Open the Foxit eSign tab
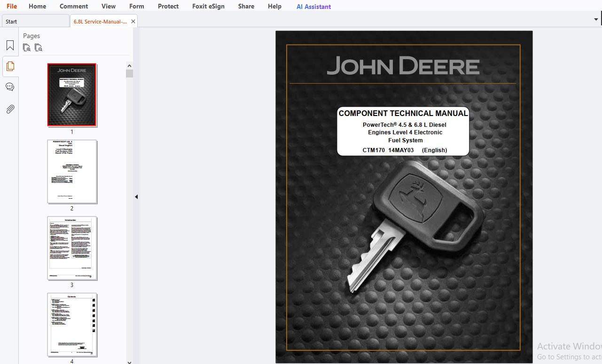 tap(208, 6)
